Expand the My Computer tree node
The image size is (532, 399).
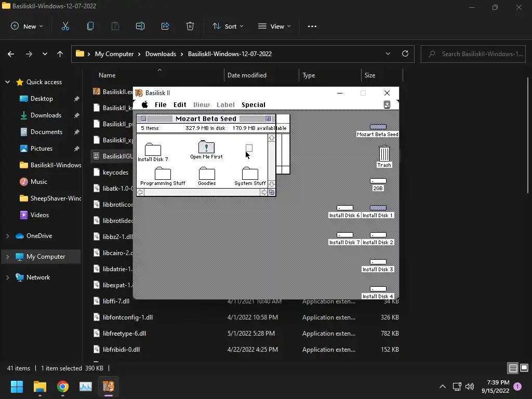[x=7, y=257]
